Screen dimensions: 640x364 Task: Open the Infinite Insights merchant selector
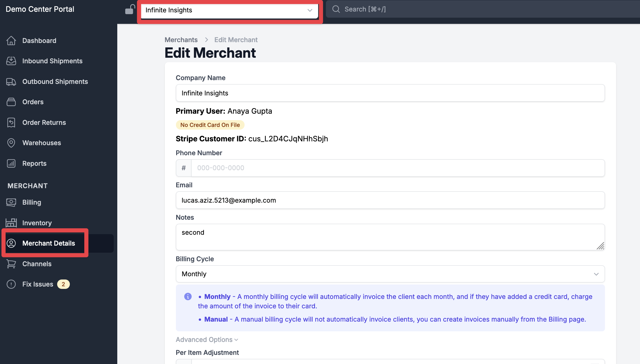(x=230, y=10)
